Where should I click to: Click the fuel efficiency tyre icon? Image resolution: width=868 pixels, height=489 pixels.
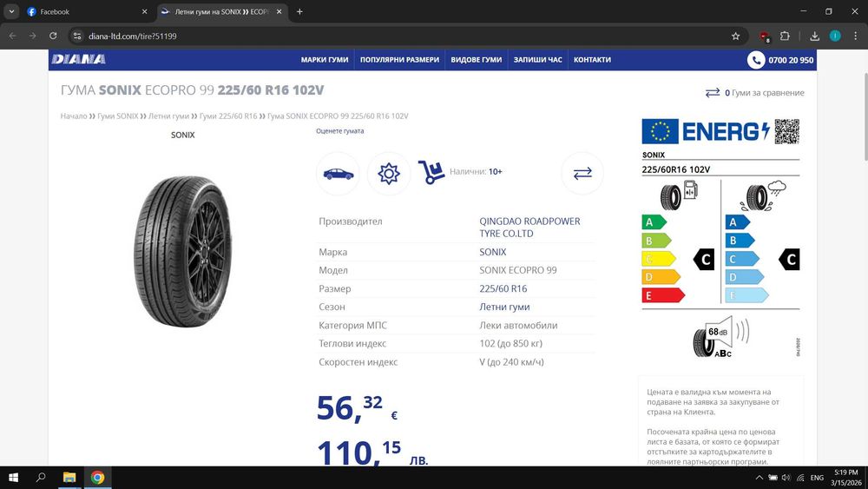coord(679,195)
